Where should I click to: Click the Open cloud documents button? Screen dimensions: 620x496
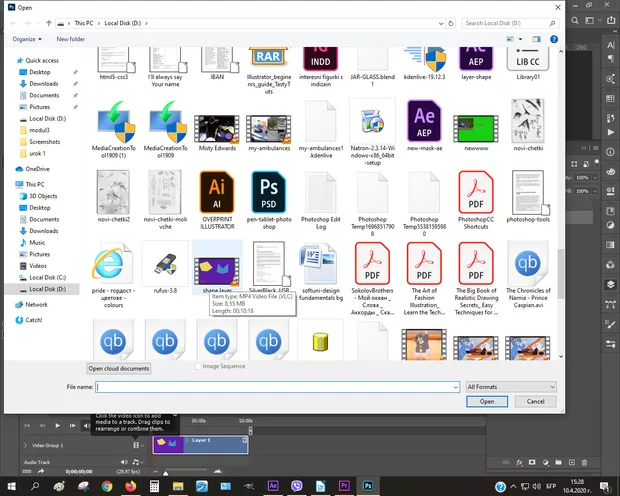(x=119, y=369)
